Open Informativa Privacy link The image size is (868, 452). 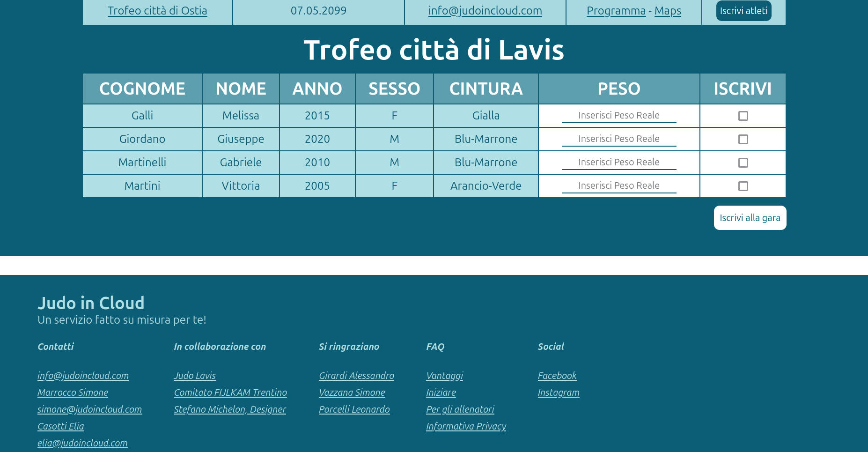tap(466, 426)
